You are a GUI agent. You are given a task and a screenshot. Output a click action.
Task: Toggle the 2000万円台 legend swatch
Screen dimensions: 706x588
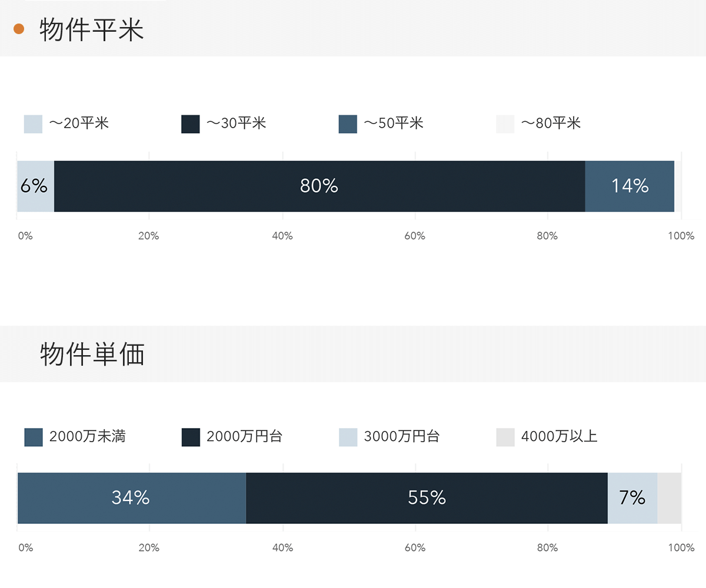(191, 437)
